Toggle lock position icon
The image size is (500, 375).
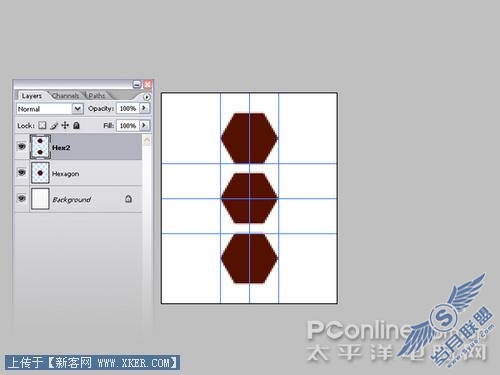tap(65, 125)
